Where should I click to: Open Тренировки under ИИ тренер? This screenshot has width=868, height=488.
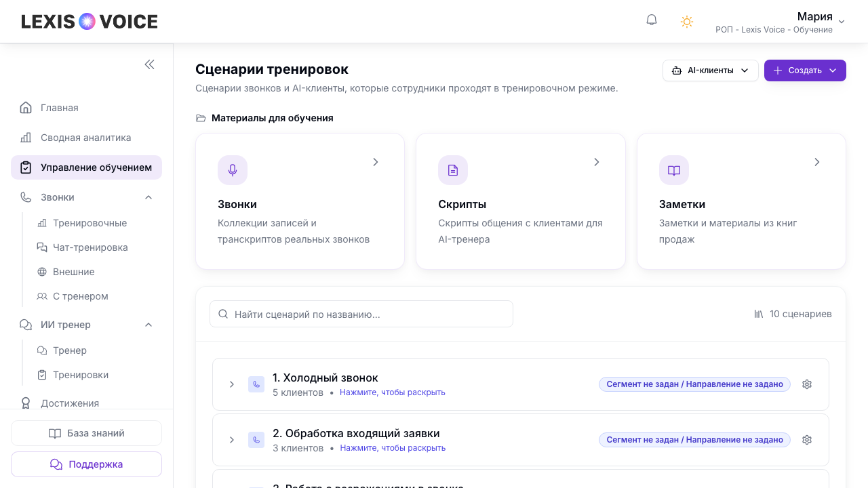click(80, 375)
